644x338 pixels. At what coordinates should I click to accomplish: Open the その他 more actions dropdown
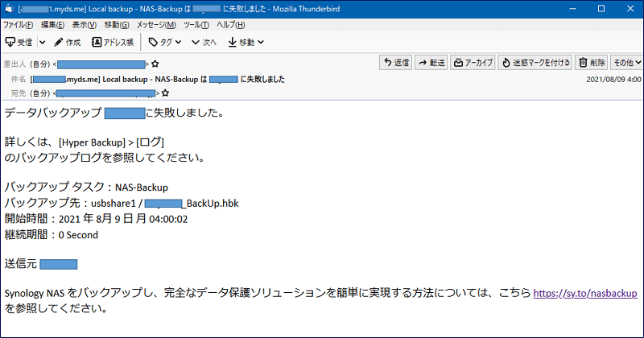pos(627,63)
